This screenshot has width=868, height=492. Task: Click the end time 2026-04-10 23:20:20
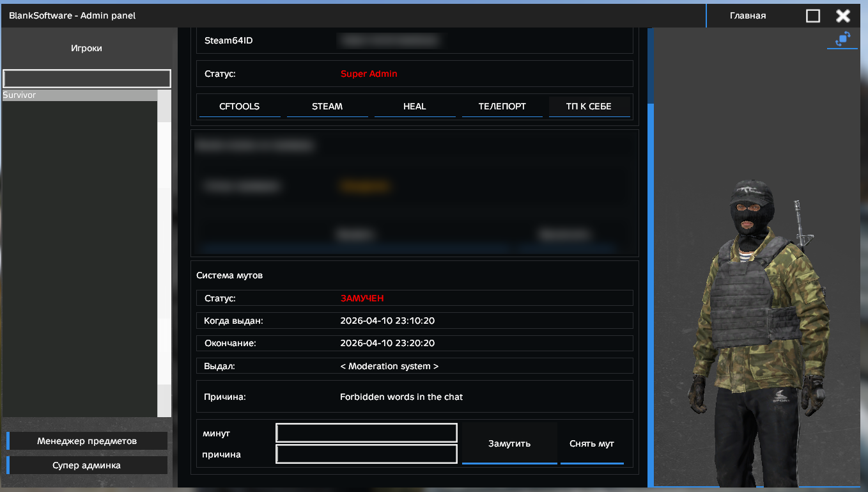[387, 343]
